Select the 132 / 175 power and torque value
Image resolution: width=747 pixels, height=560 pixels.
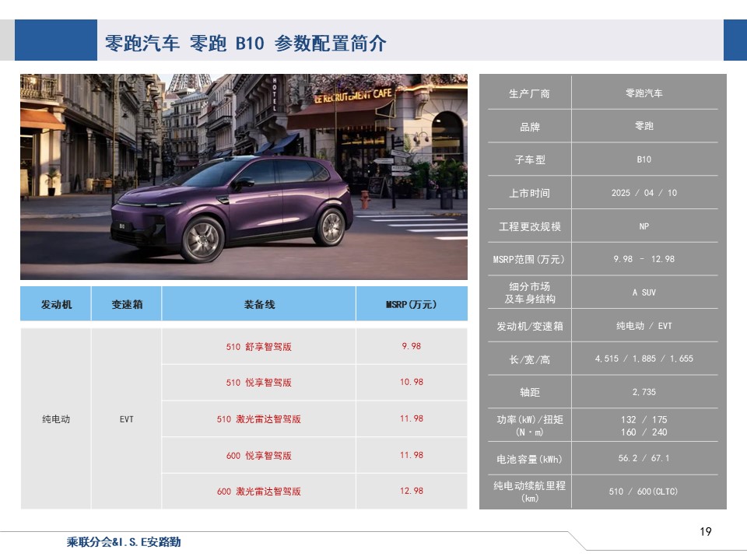(644, 419)
